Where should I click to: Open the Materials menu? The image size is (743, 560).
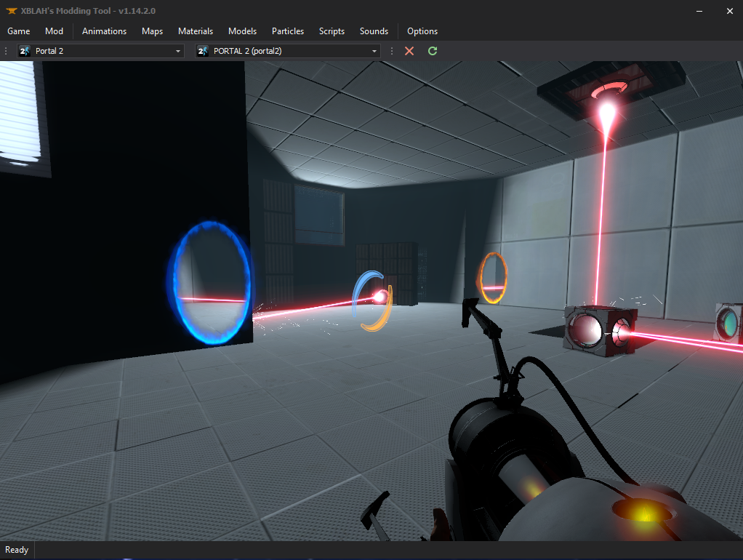pyautogui.click(x=195, y=31)
